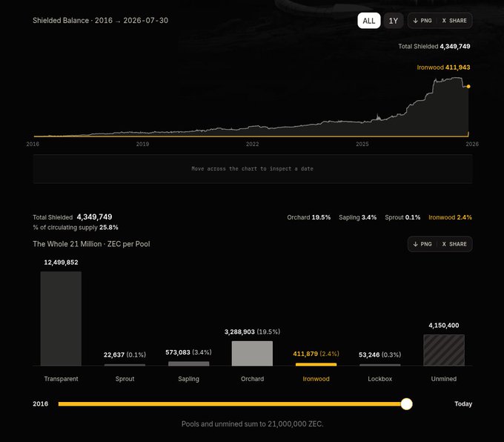Click the % of circulating supply 25.8% text

(x=76, y=228)
